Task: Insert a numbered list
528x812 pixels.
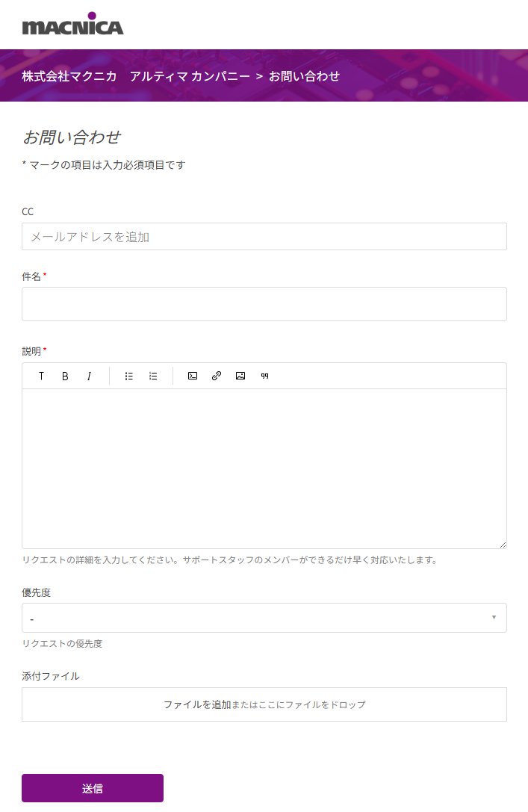Action: click(153, 376)
